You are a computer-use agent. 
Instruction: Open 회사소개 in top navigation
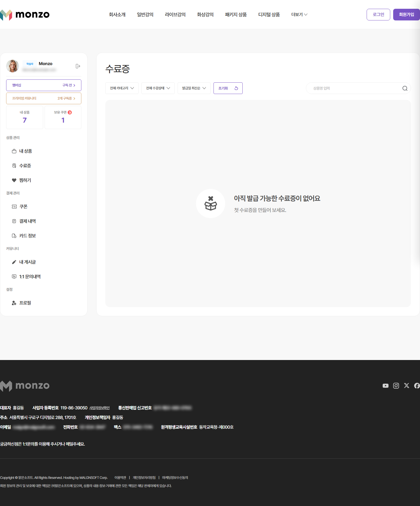tap(117, 15)
